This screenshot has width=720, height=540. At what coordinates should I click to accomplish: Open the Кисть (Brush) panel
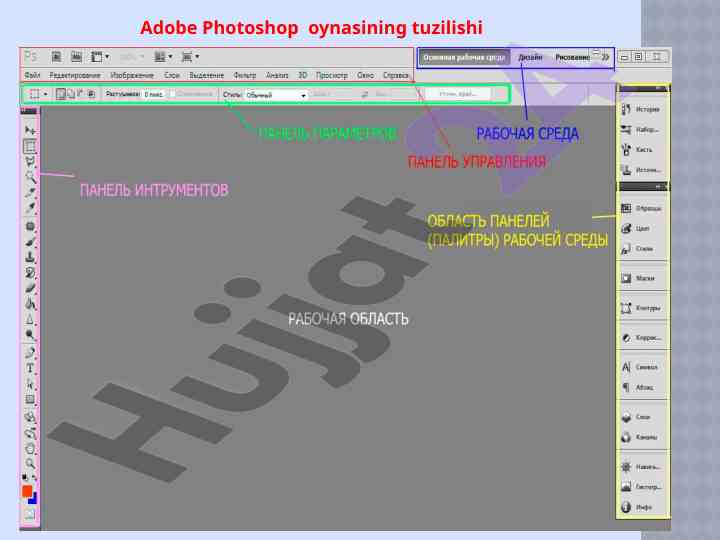click(x=641, y=149)
